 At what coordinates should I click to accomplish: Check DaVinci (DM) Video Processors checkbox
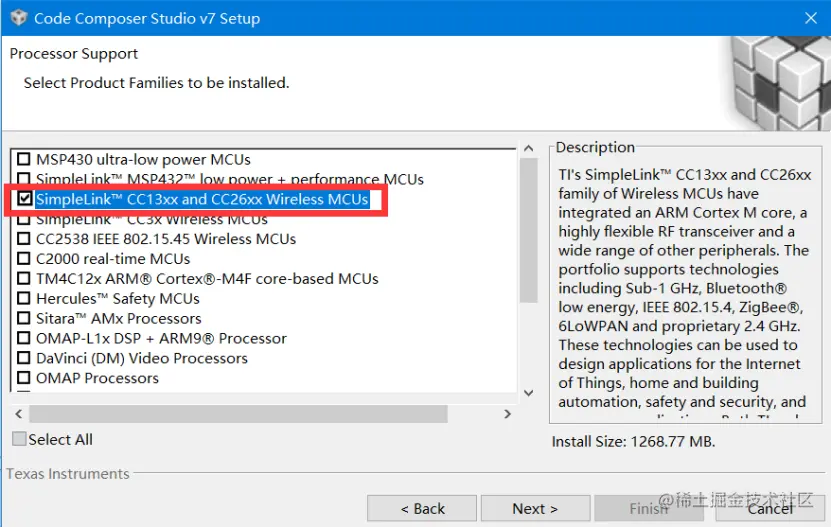point(24,358)
